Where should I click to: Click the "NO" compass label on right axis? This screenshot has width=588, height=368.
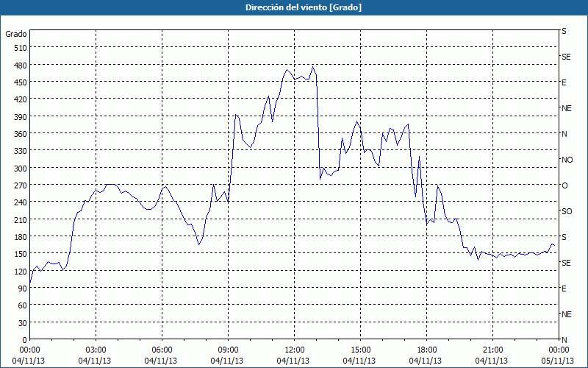click(x=567, y=160)
